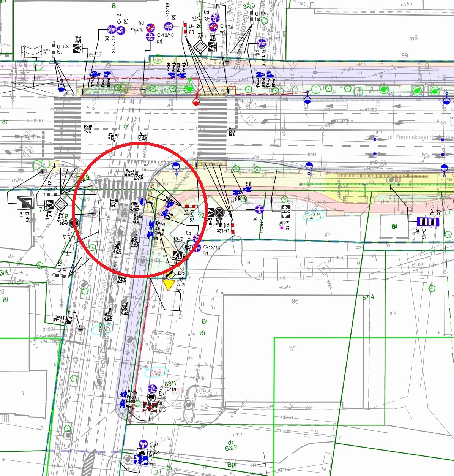Select the green 'Bp' land-use label
454x476 pixels.
point(231,465)
